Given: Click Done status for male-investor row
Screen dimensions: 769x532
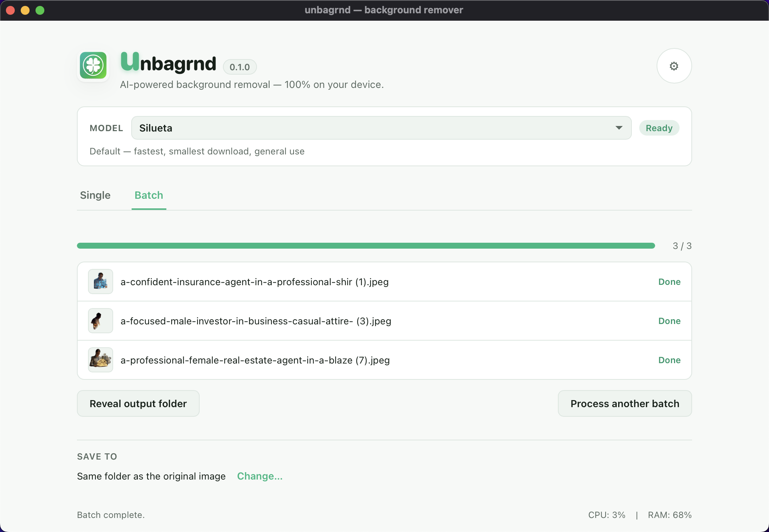Looking at the screenshot, I should tap(670, 321).
